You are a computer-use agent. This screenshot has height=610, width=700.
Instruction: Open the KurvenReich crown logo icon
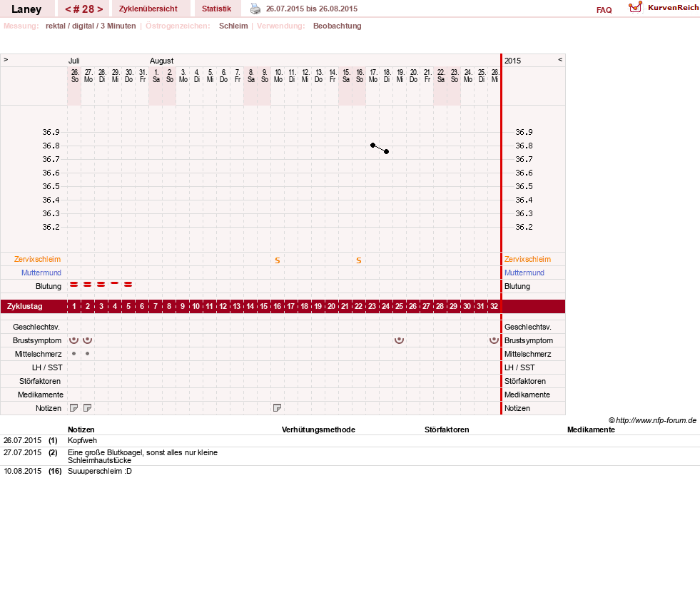point(635,7)
